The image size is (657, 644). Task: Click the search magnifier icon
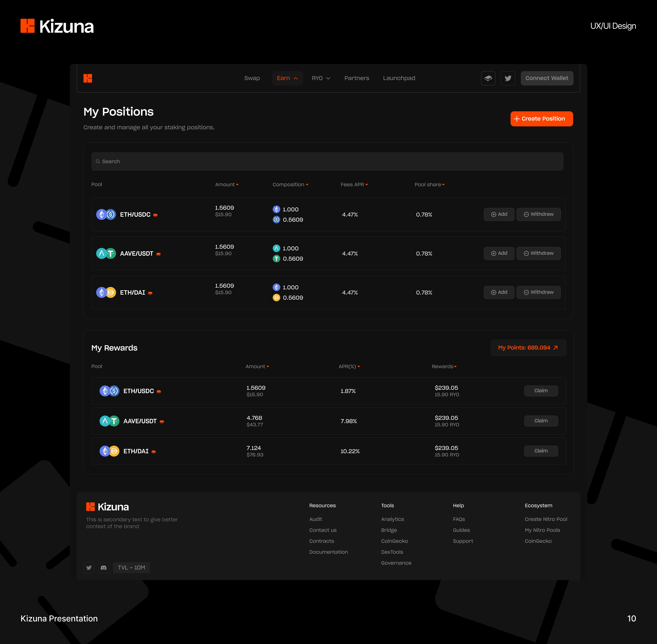98,161
